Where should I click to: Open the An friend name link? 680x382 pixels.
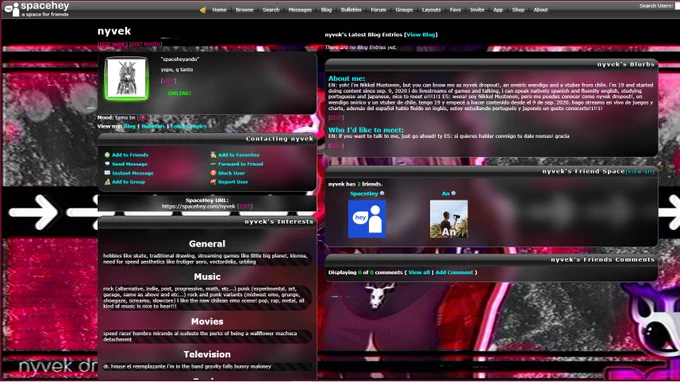click(x=445, y=194)
